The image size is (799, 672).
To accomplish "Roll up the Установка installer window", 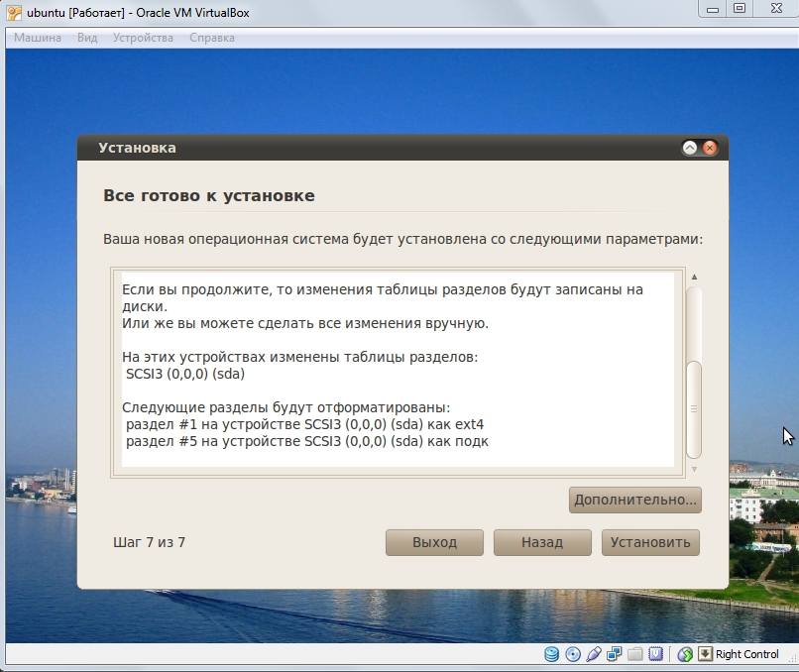I will click(x=689, y=148).
